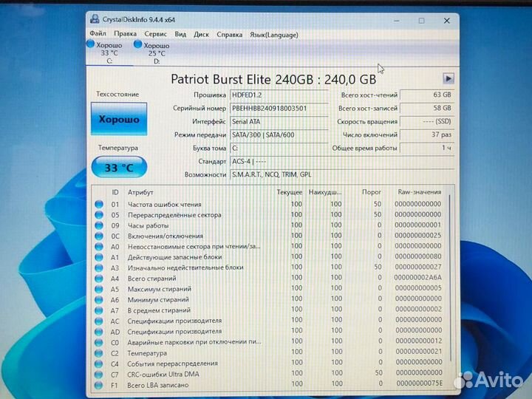Viewport: 532px width, 399px height.
Task: Click the status circle for attribute A6
Action: point(99,300)
